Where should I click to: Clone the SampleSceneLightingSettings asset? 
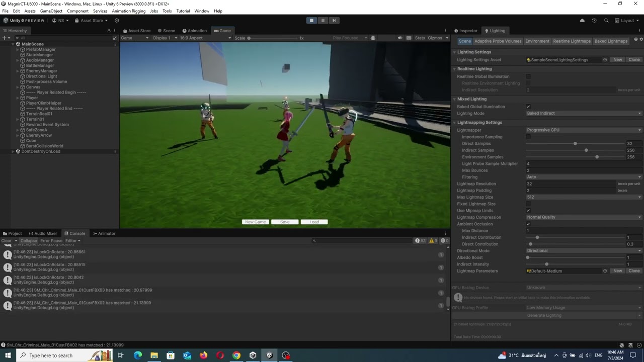[x=633, y=59]
